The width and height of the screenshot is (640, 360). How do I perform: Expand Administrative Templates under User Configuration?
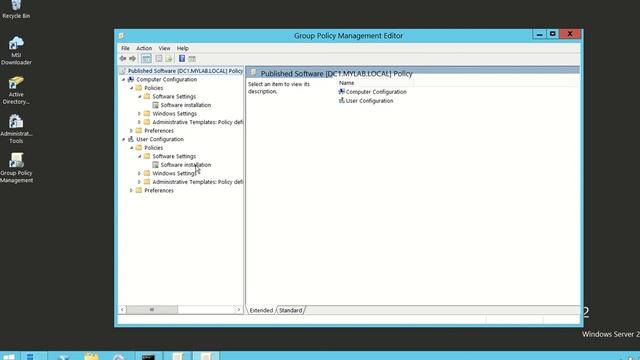[x=140, y=182]
